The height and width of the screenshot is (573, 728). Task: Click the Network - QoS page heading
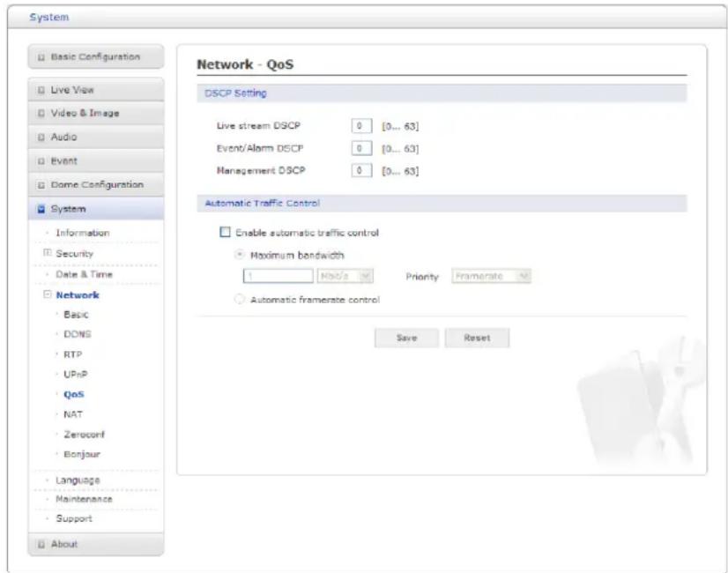coord(245,64)
